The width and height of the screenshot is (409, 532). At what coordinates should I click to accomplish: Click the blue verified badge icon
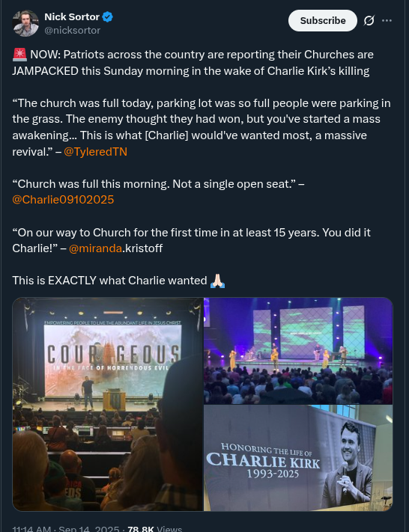[108, 16]
